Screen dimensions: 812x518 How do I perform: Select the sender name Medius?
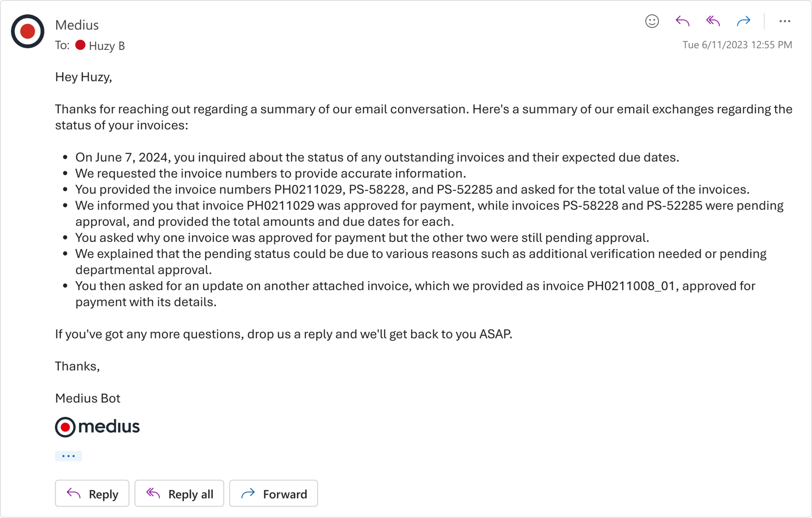77,25
